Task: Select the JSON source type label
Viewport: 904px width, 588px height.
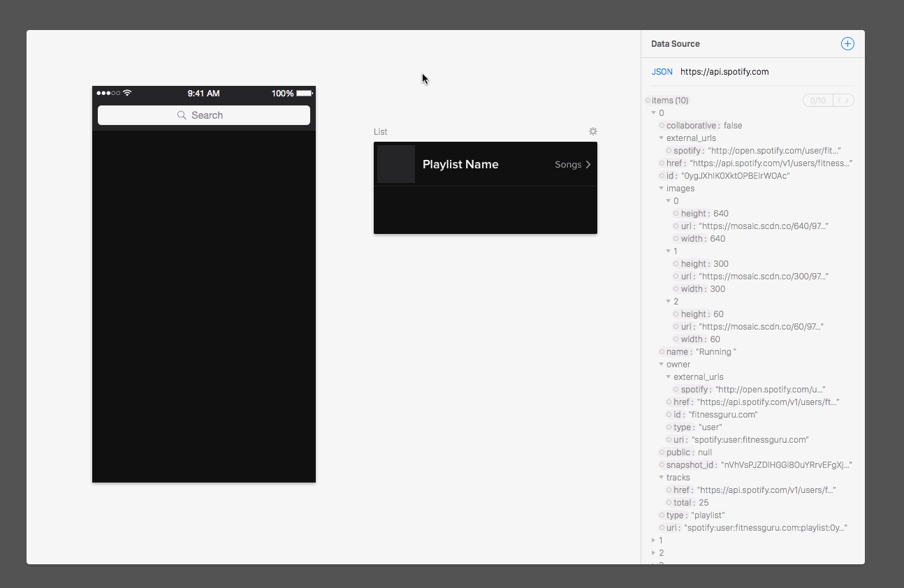Action: (662, 72)
